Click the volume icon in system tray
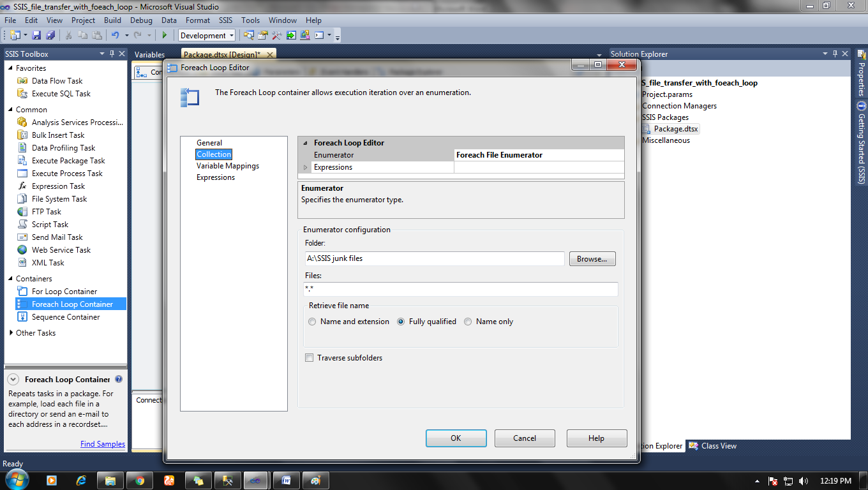The width and height of the screenshot is (868, 490). click(x=803, y=481)
